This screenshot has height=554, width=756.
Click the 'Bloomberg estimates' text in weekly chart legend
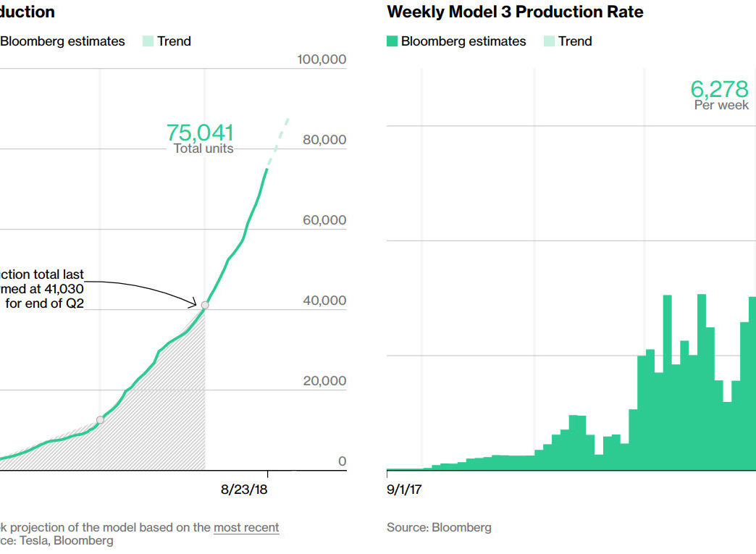pos(463,41)
